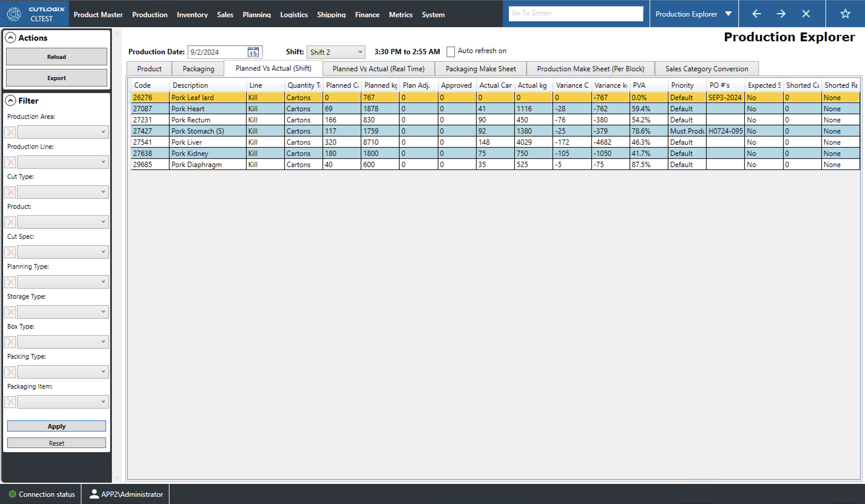This screenshot has height=504, width=865.
Task: Click the favorites star icon
Action: (x=845, y=14)
